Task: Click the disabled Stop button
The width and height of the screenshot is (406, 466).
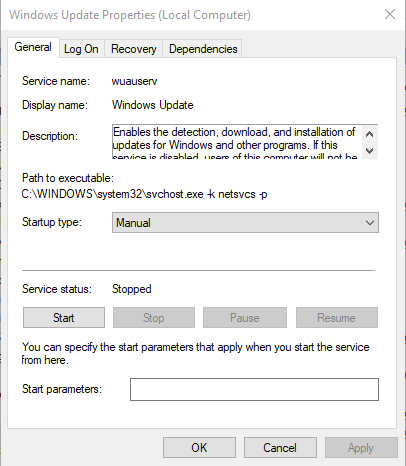Action: click(x=154, y=318)
